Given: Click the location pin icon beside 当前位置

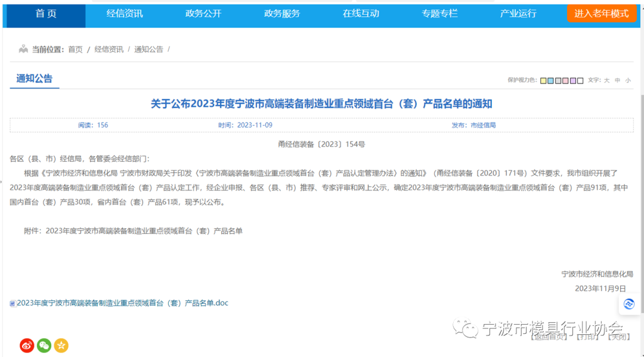Looking at the screenshot, I should 23,49.
